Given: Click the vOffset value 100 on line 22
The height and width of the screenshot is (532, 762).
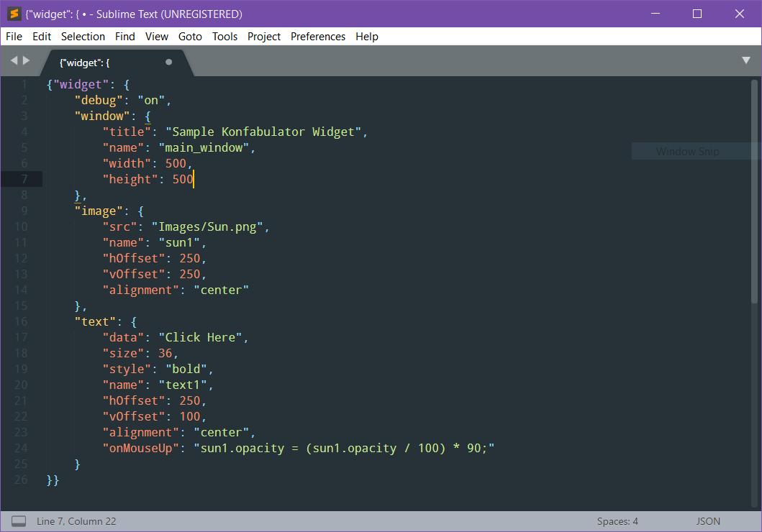Looking at the screenshot, I should coord(190,416).
